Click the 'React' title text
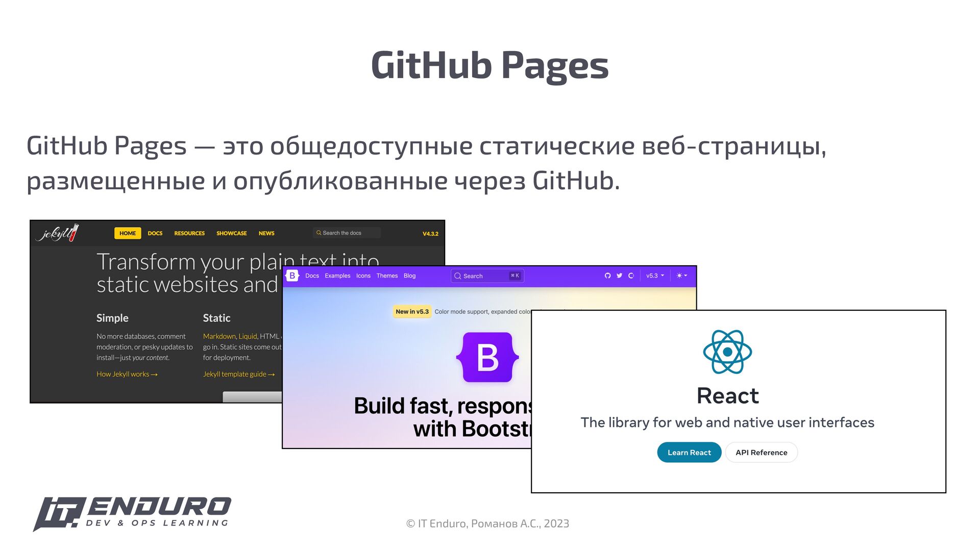Viewport: 980px width, 551px height. (x=727, y=395)
